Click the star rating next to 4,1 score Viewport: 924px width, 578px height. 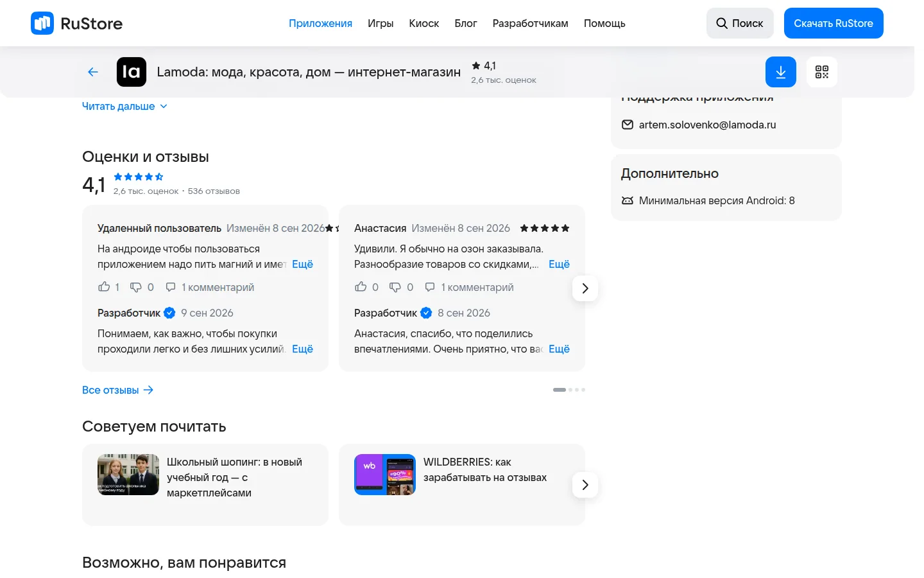point(139,177)
